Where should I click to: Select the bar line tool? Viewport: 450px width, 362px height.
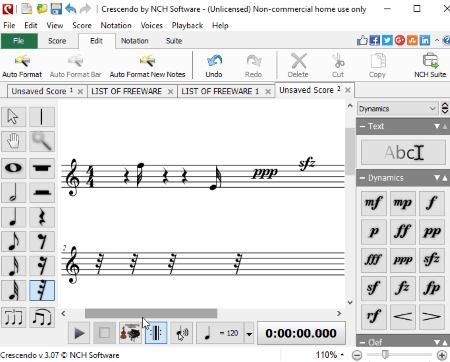(42, 117)
